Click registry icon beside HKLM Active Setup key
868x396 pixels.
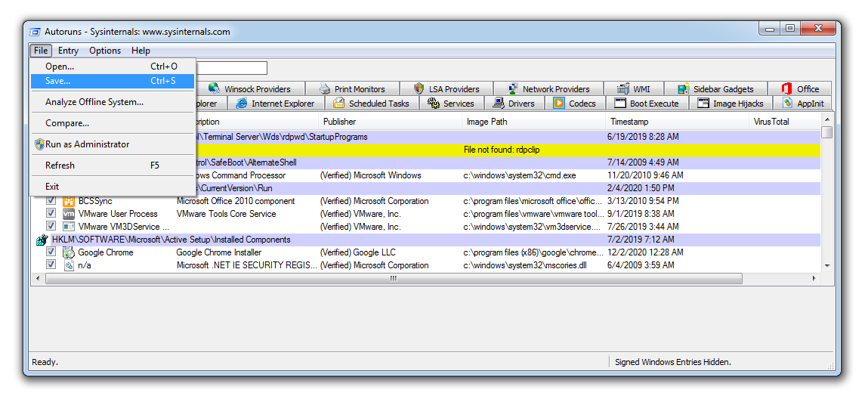[42, 240]
